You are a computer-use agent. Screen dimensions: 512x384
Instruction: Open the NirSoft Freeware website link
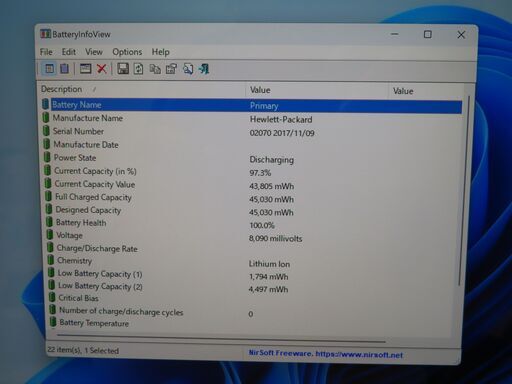click(x=326, y=354)
